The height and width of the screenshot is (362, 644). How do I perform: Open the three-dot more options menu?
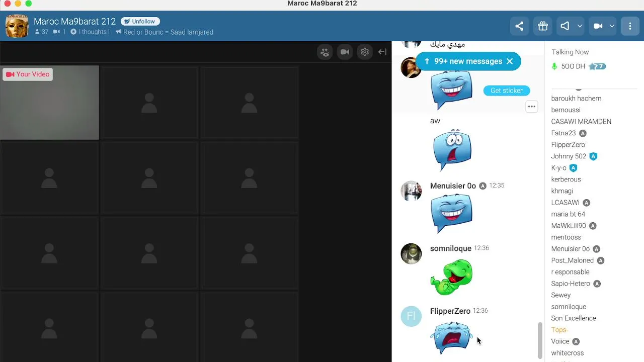click(630, 26)
